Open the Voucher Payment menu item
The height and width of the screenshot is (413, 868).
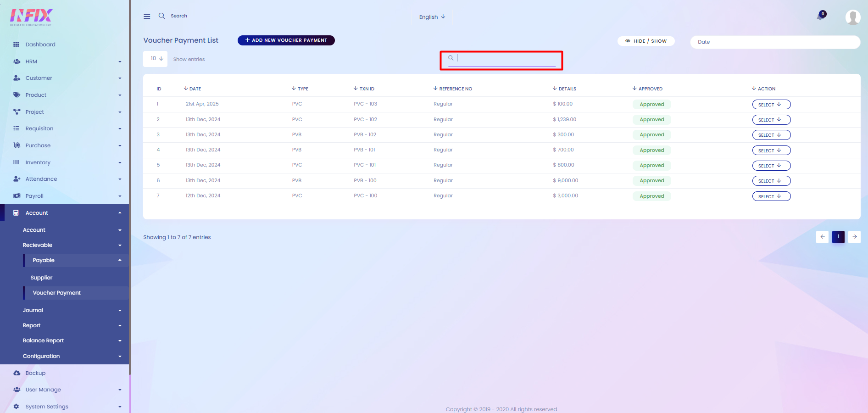56,293
